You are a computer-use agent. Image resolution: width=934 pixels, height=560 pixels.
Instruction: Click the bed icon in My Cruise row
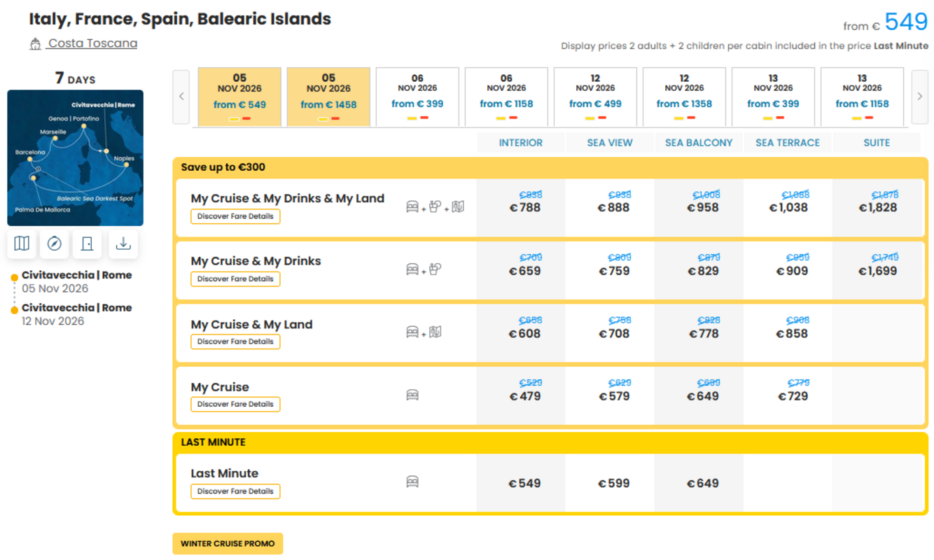[x=412, y=395]
